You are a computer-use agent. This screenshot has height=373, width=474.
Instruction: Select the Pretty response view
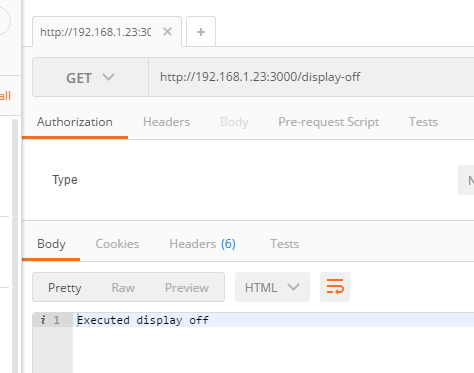click(x=65, y=288)
